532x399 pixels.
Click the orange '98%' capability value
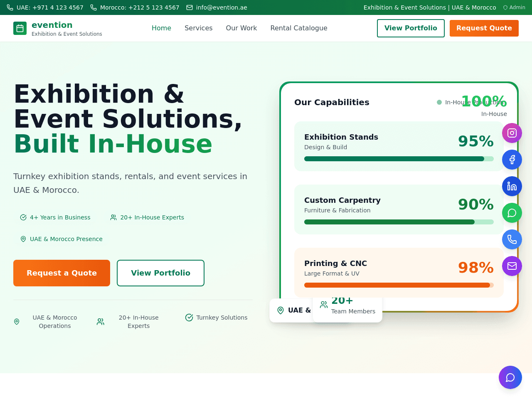pyautogui.click(x=476, y=268)
